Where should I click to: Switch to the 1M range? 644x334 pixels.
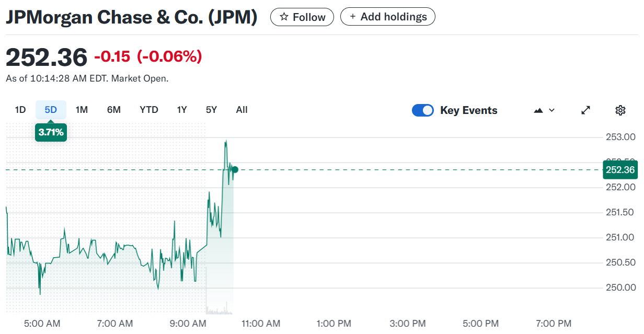tap(82, 110)
